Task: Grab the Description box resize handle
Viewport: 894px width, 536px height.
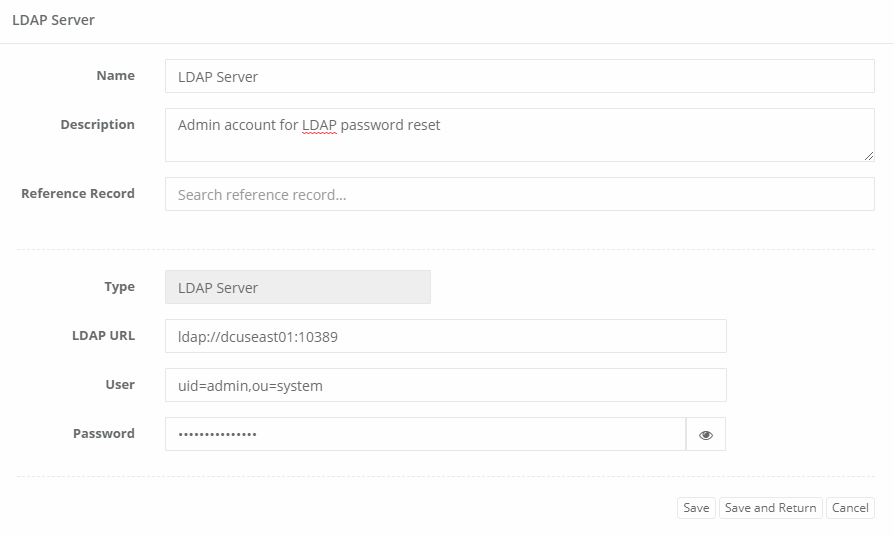Action: [x=868, y=155]
